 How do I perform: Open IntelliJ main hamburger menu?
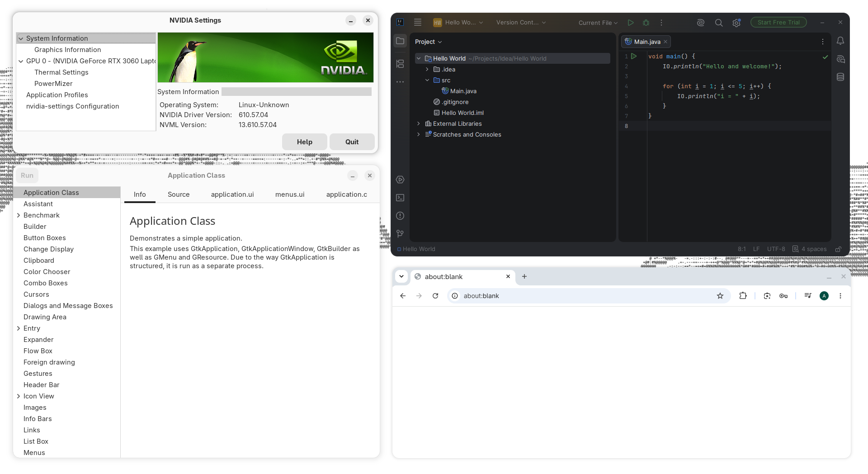pos(418,22)
